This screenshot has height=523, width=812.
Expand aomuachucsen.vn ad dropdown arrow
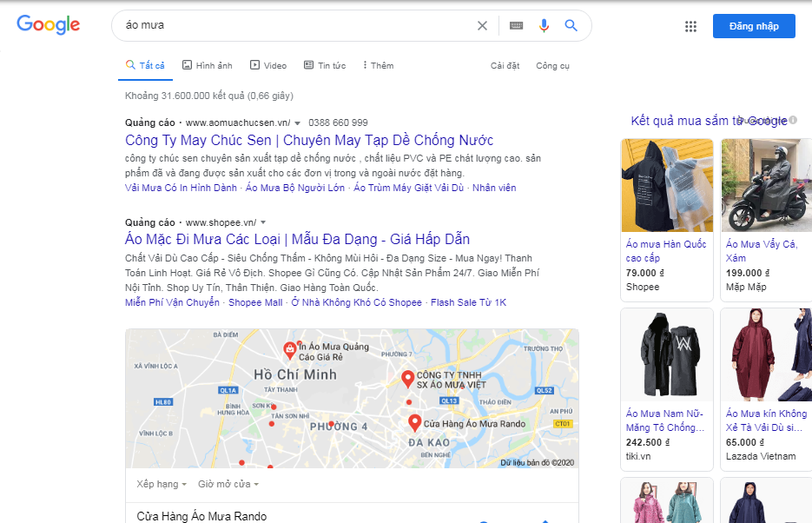coord(297,123)
